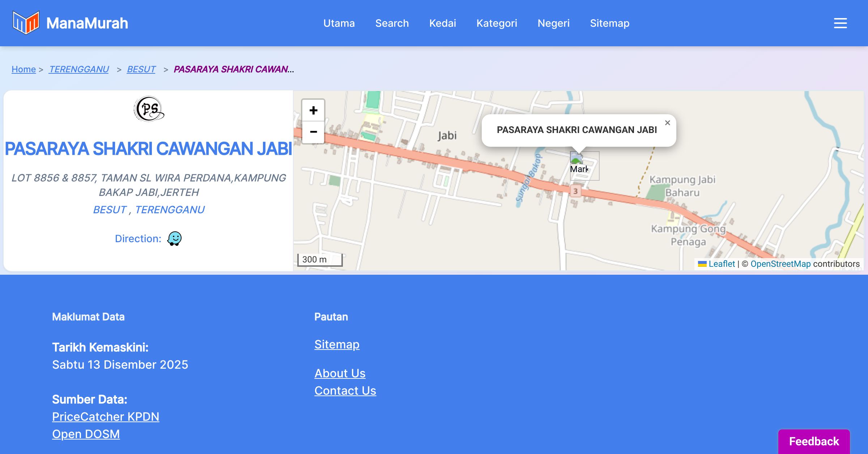868x454 pixels.
Task: Open the PriceCatcher KPDN link
Action: 106,417
